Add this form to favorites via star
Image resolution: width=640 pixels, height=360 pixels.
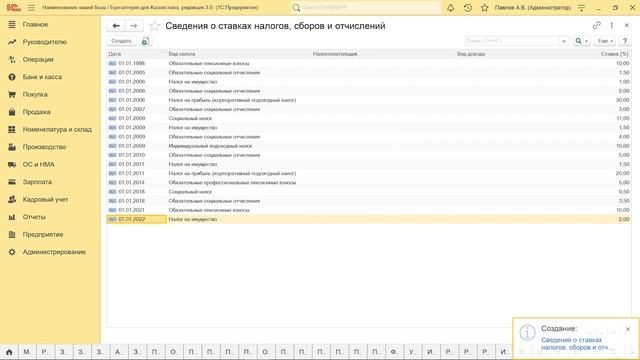click(x=154, y=26)
